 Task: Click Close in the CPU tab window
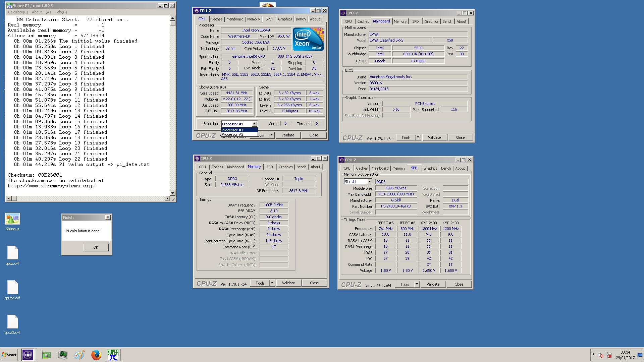(314, 135)
